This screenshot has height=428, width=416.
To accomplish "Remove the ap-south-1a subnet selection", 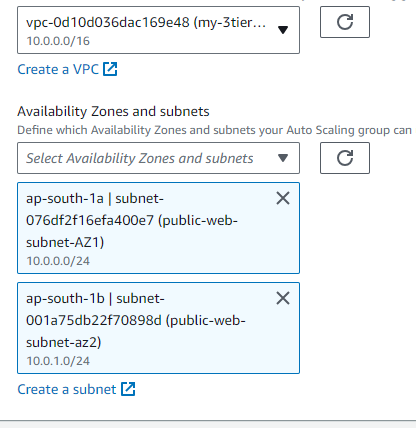I will tap(283, 198).
